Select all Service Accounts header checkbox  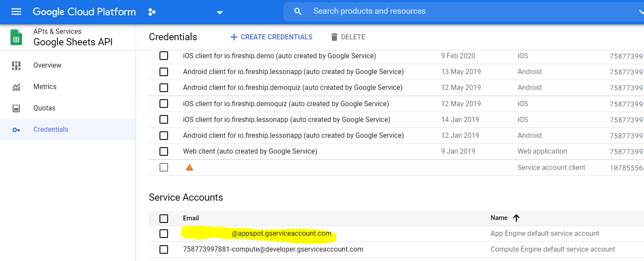click(x=164, y=218)
